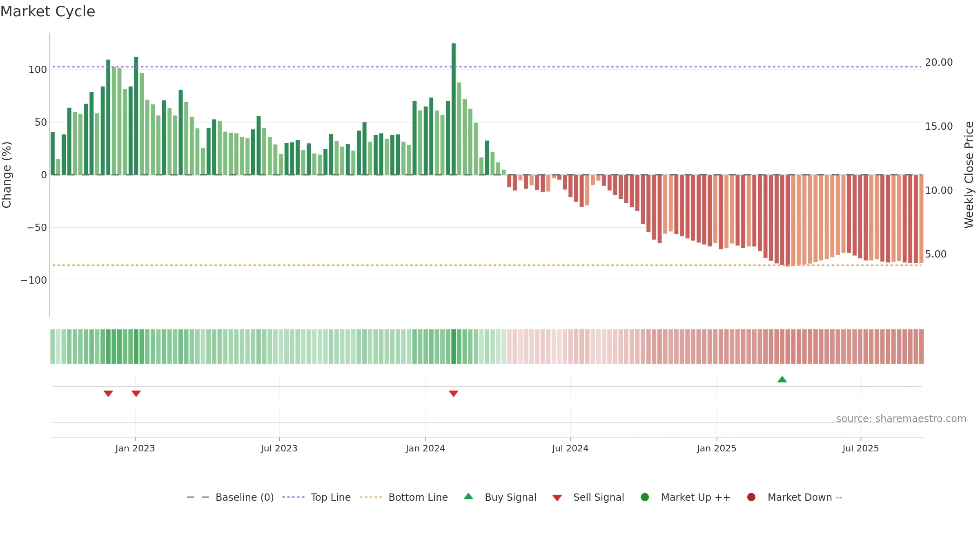Click the 5.00 price tick on right axis
This screenshot has height=551, width=980.
pyautogui.click(x=935, y=254)
